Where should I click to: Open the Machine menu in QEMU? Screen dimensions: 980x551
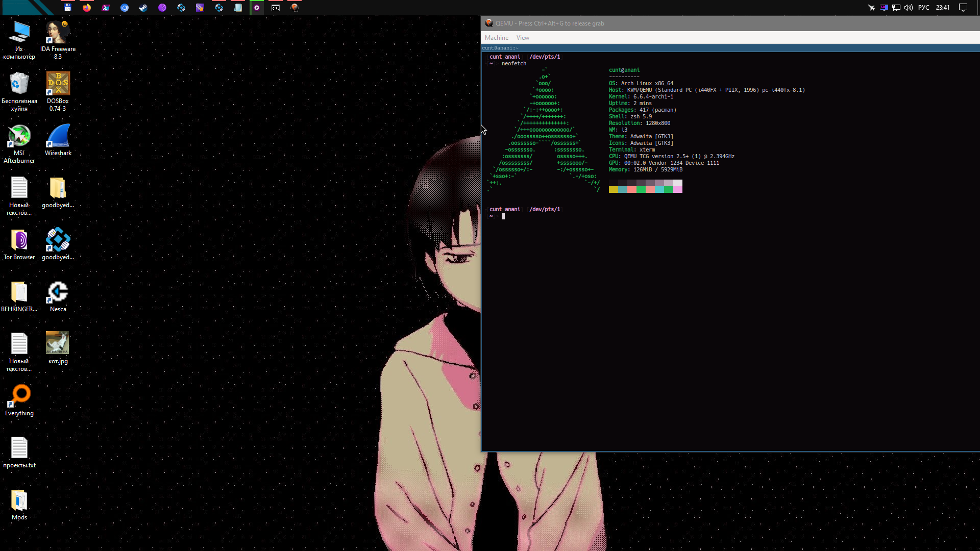496,38
